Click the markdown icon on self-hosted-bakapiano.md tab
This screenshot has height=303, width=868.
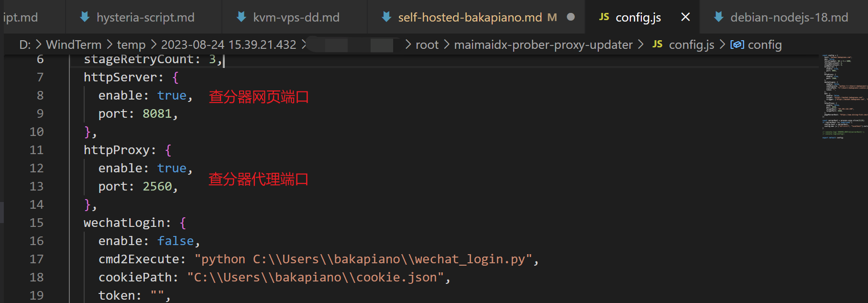pos(386,17)
